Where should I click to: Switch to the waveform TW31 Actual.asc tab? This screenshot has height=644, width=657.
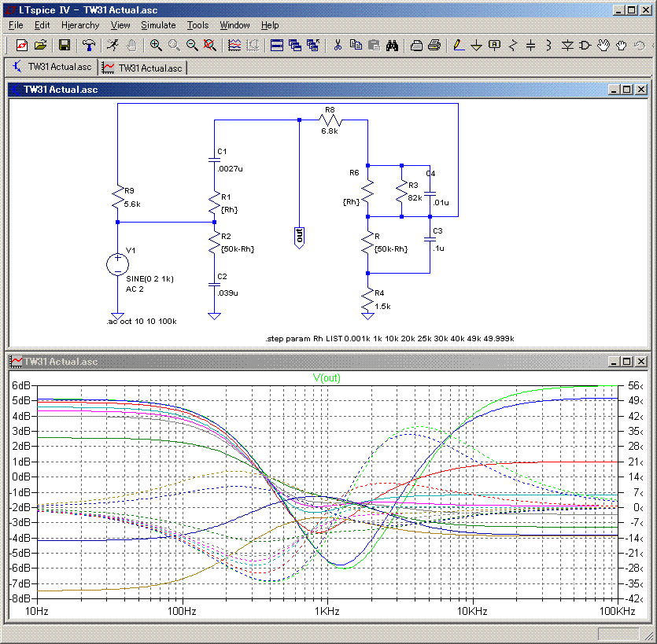pyautogui.click(x=143, y=68)
